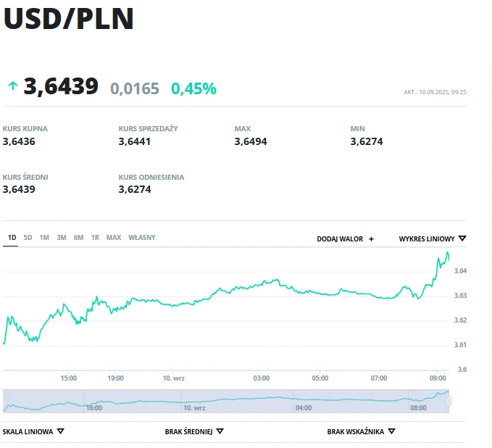Show the MAX time range tab
The height and width of the screenshot is (448, 492).
tap(114, 238)
